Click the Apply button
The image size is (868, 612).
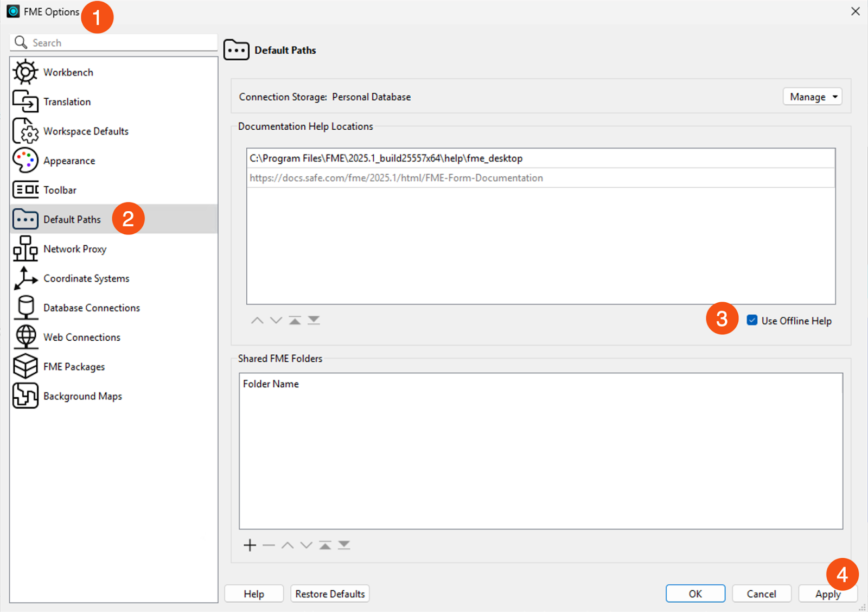828,594
